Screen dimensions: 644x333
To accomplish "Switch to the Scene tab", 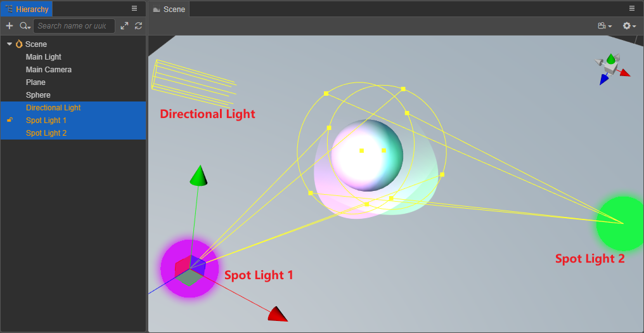I will (x=169, y=9).
